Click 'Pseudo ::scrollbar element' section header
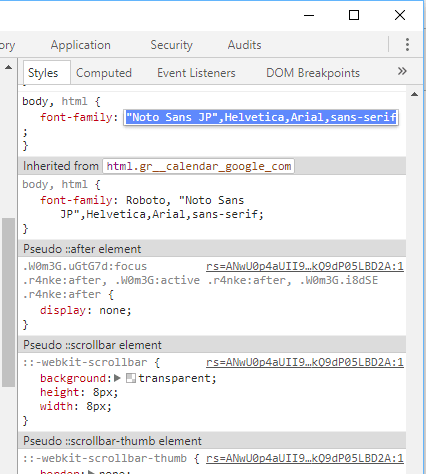Screen dimensions: 426x474 [x=212, y=345]
